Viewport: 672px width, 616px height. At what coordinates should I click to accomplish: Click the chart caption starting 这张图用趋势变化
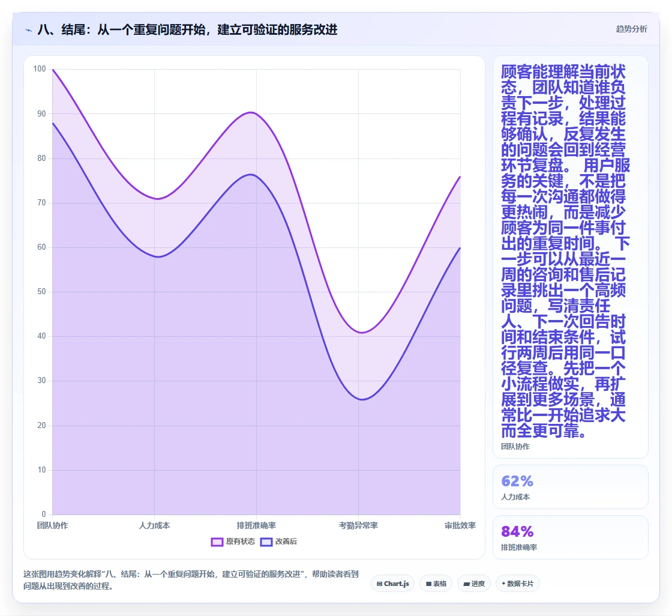click(x=191, y=580)
